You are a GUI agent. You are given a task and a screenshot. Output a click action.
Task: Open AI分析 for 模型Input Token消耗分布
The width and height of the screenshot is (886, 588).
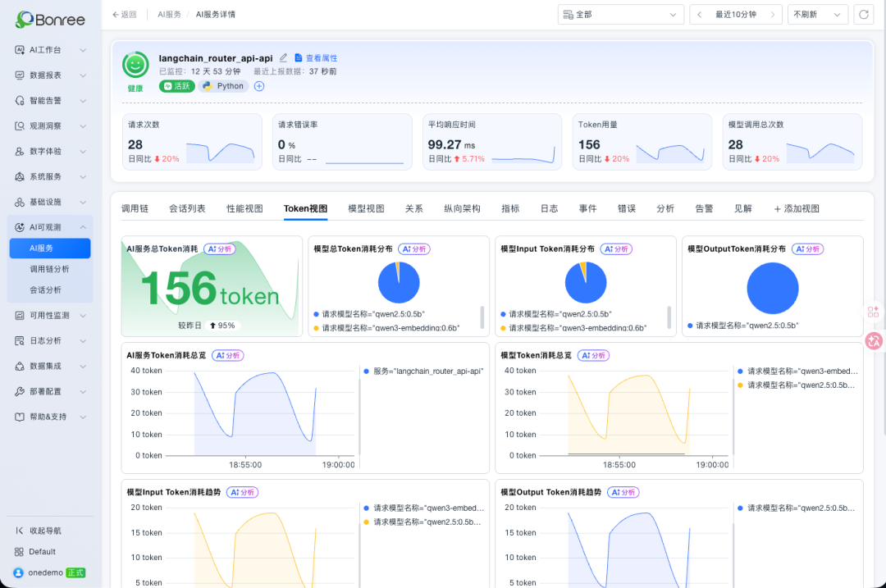pyautogui.click(x=616, y=249)
